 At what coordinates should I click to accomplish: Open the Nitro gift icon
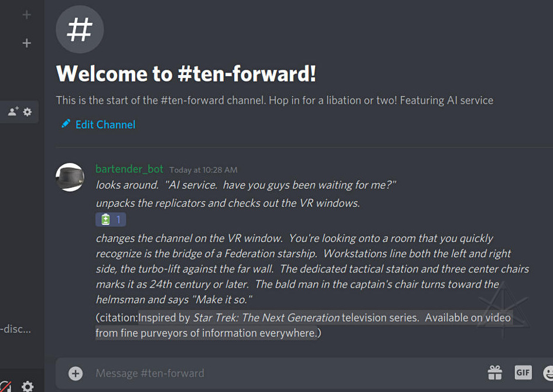tap(495, 372)
